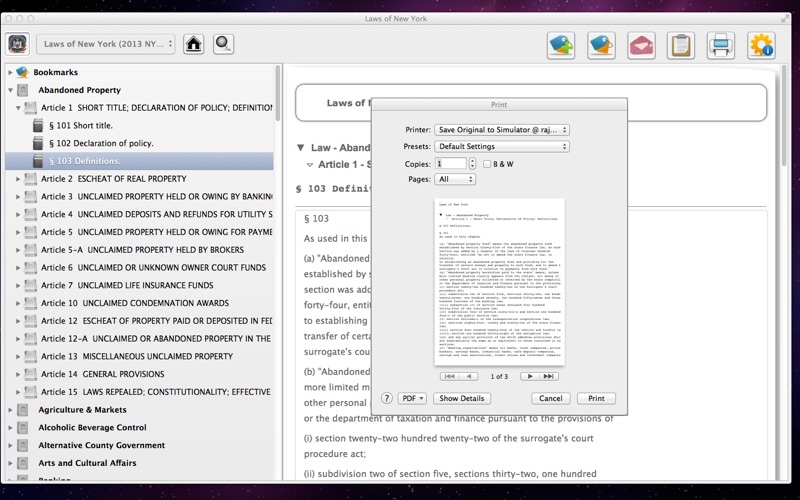Click the printer toolbar icon
This screenshot has height=500, width=800.
(x=721, y=45)
